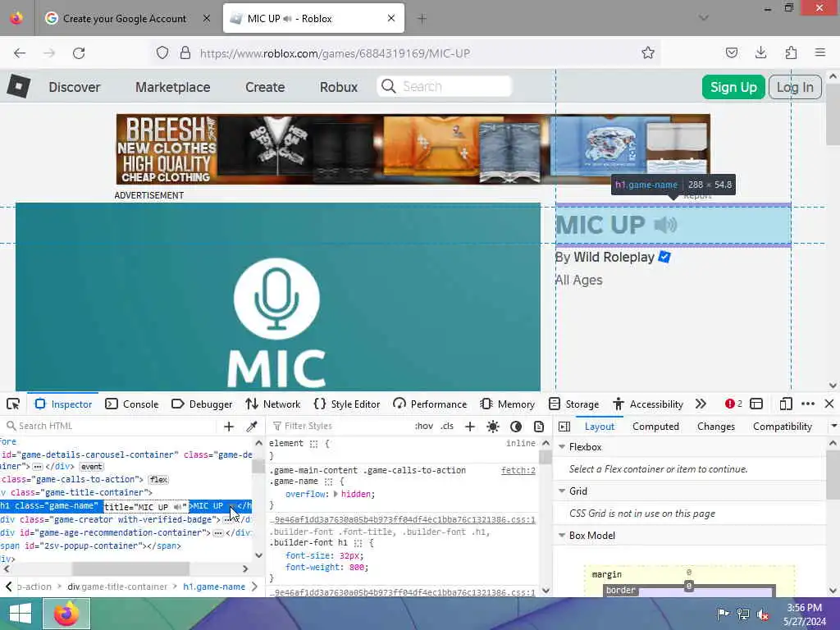Reload the current page
This screenshot has width=840, height=630.
79,53
